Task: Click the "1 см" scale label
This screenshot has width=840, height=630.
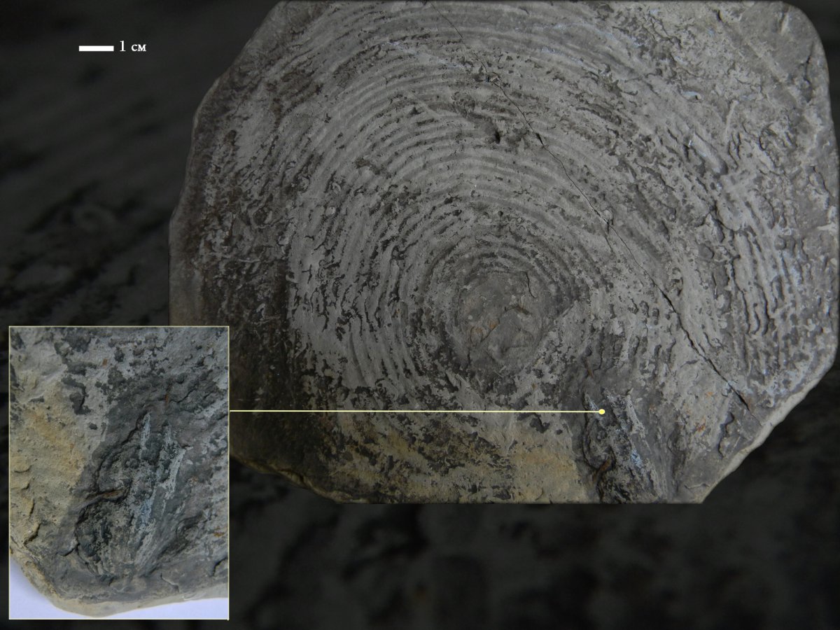Action: tap(133, 48)
